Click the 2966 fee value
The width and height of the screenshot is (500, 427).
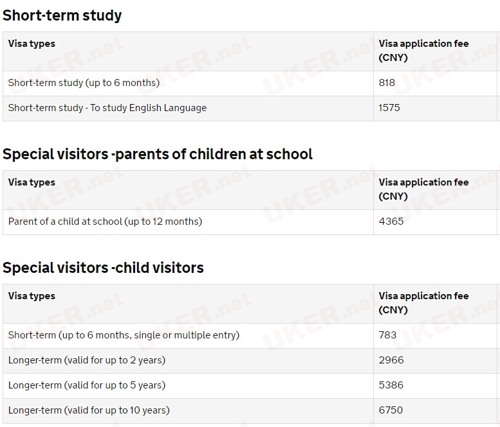click(x=391, y=360)
